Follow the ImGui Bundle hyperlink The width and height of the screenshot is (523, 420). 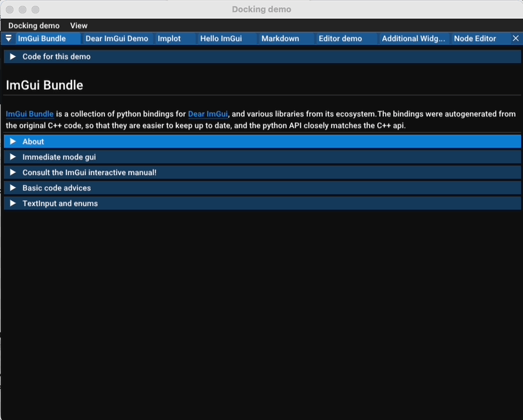tap(30, 114)
